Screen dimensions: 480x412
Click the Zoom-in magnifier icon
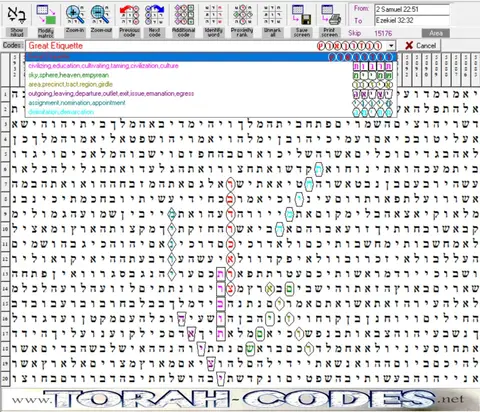click(x=75, y=14)
